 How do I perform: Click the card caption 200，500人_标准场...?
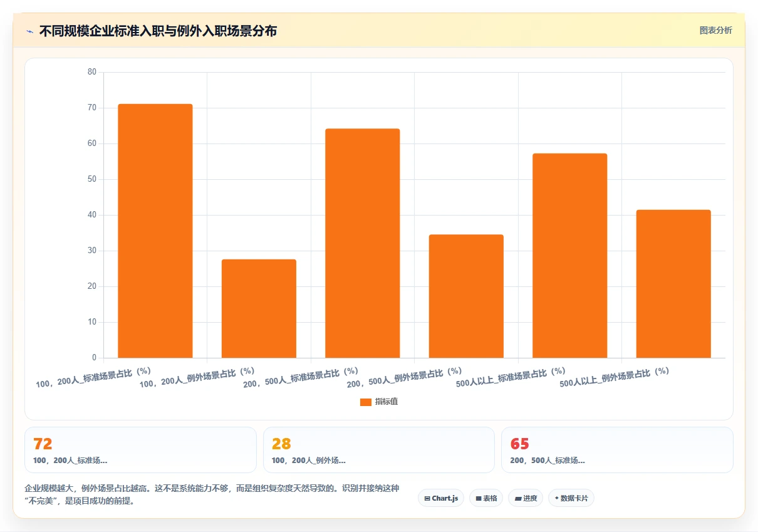pyautogui.click(x=548, y=461)
